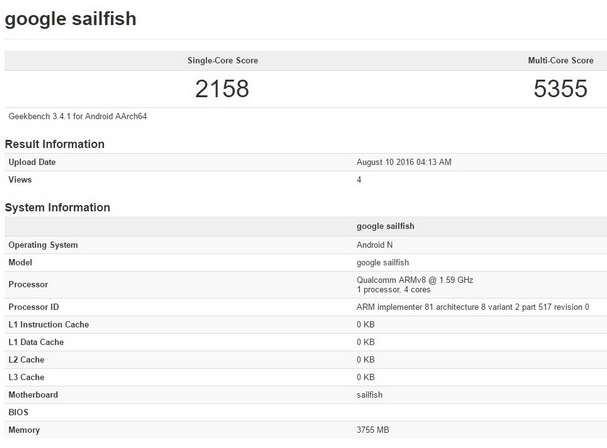This screenshot has width=607, height=448.
Task: Select the 'Android N' value
Action: [374, 245]
